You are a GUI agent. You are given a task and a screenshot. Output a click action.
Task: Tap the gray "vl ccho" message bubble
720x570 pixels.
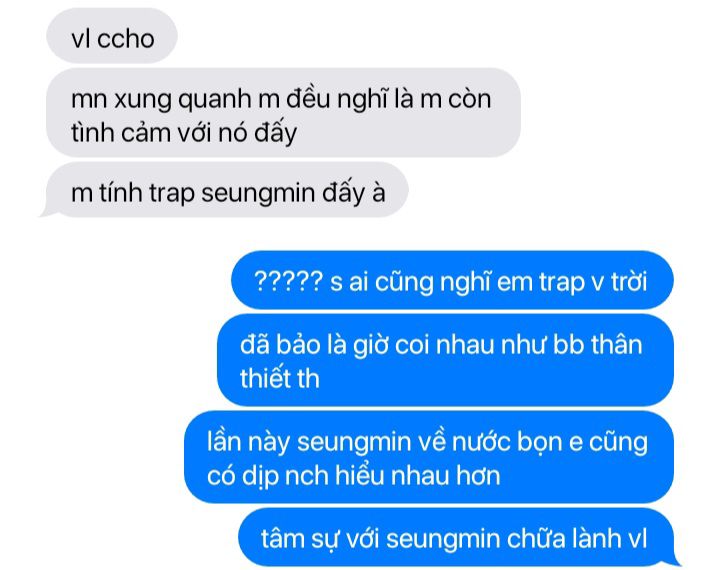pos(112,36)
